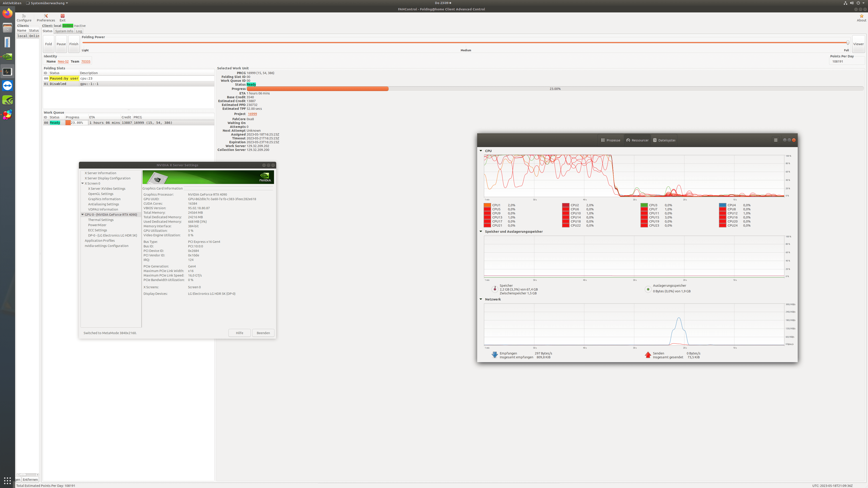Collapse the X Screen 0 tree node

[83, 183]
